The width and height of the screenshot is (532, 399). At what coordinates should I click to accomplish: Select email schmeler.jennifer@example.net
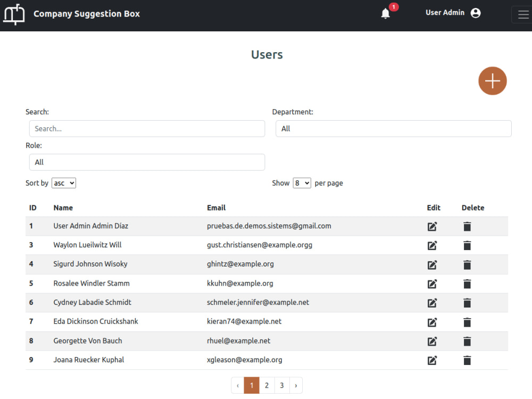point(258,302)
